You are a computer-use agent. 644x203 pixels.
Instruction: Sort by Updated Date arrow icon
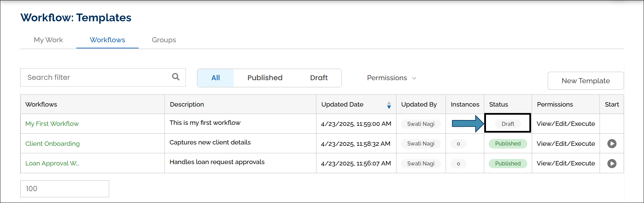tap(389, 105)
